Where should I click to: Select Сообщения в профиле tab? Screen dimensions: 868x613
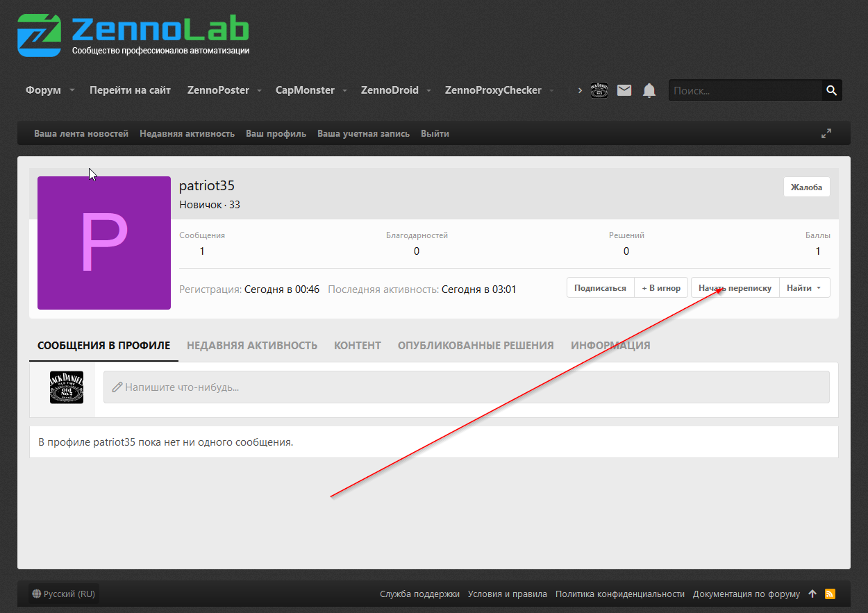(103, 345)
